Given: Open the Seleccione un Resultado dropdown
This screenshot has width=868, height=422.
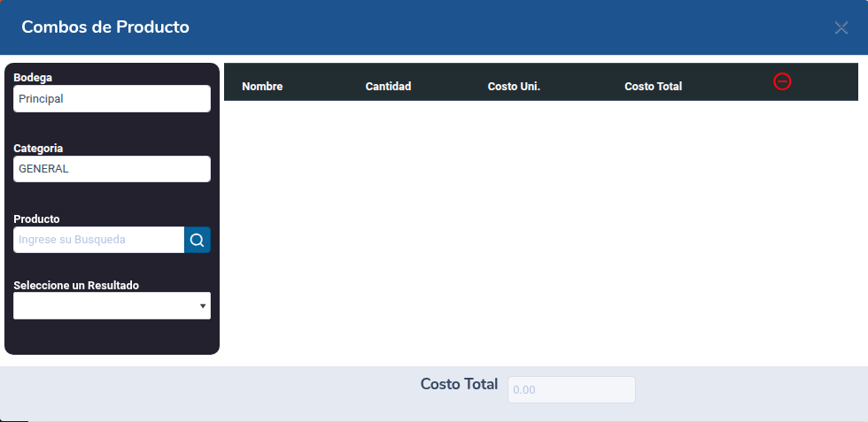Looking at the screenshot, I should [112, 306].
